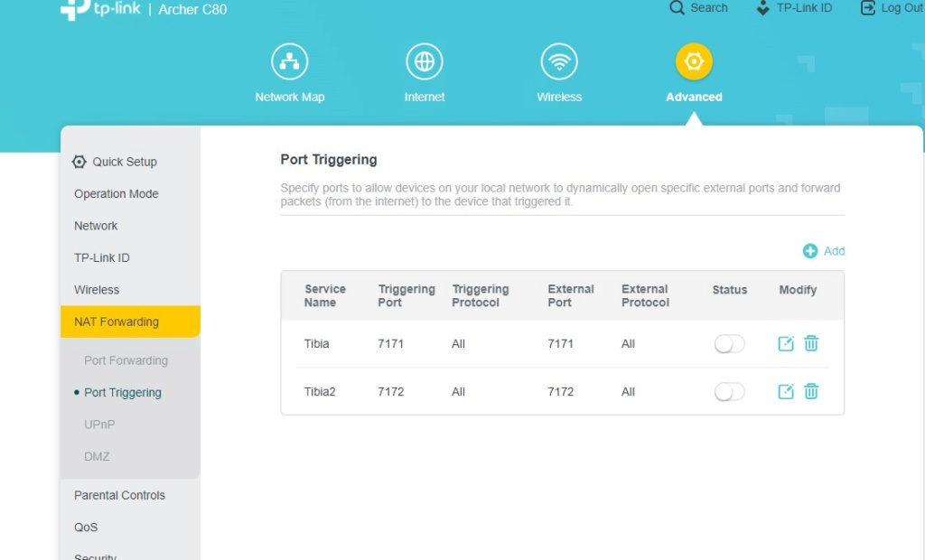Delete the Tibia2 entry
This screenshot has height=560, width=925.
click(x=811, y=391)
